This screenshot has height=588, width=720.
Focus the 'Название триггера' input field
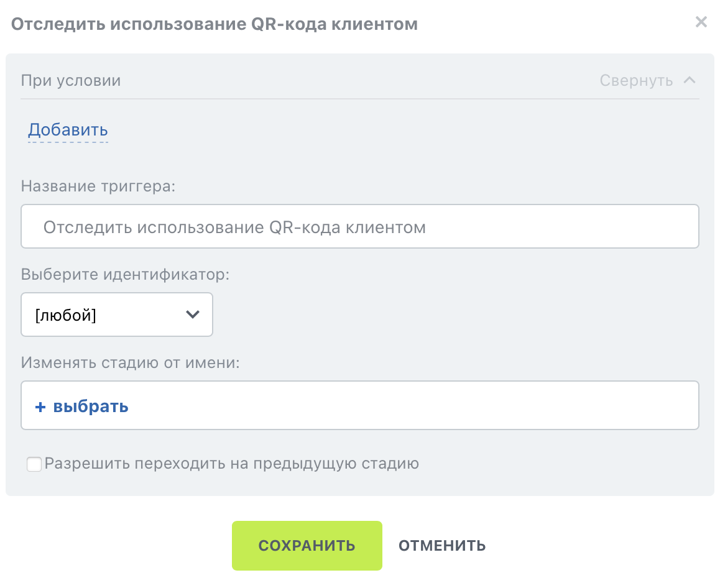[359, 226]
